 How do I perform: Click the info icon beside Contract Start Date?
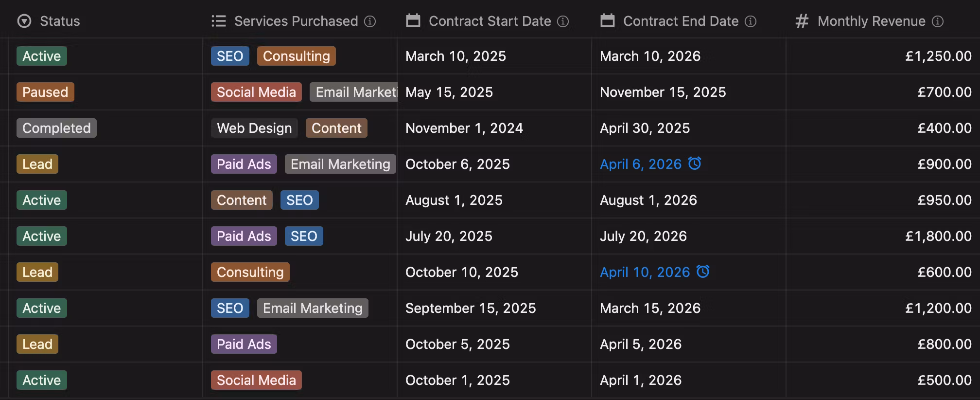tap(563, 21)
